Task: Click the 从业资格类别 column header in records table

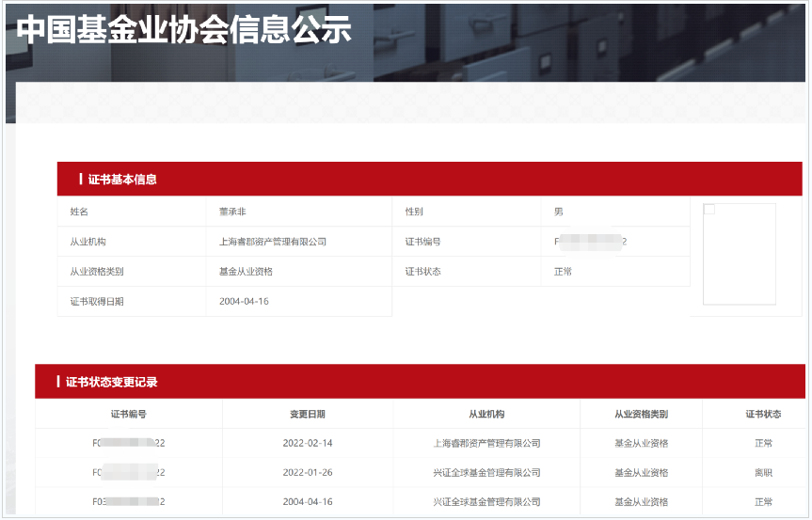Action: click(641, 414)
